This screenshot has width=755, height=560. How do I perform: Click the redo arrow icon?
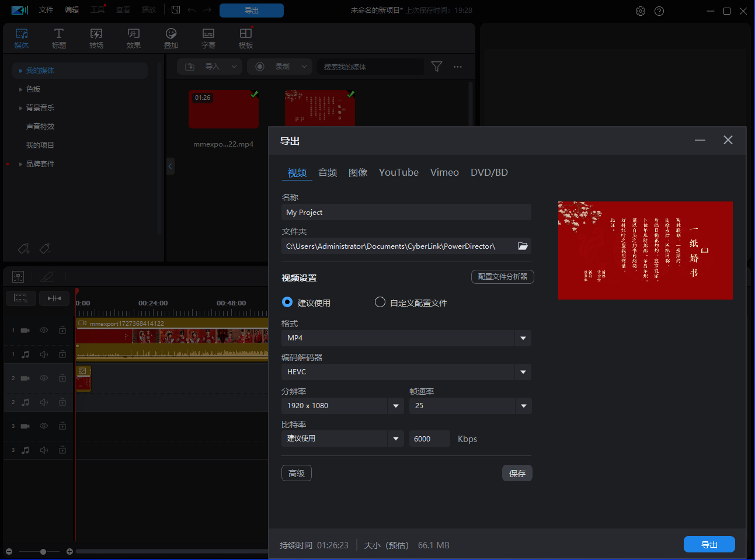(207, 10)
